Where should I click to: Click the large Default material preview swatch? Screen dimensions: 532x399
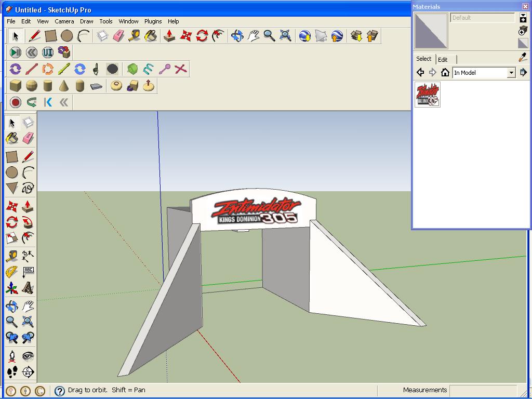pyautogui.click(x=431, y=31)
